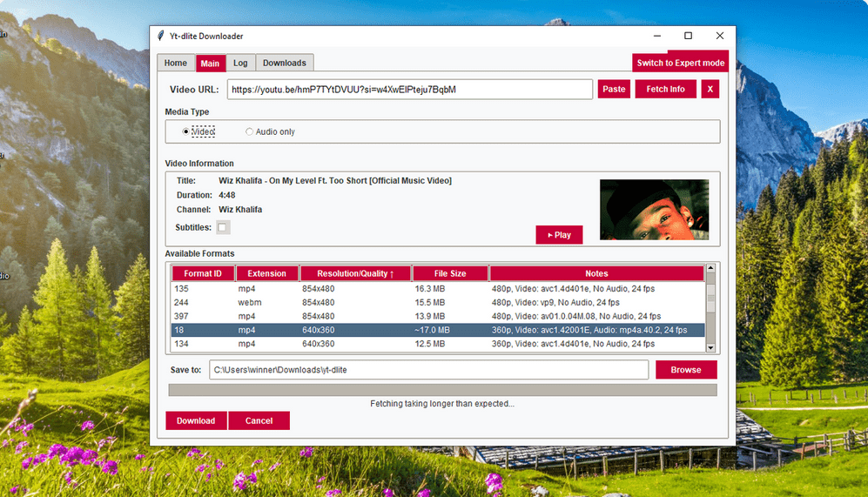This screenshot has height=497, width=868.
Task: Click the Yt-dlite feather app icon
Action: [x=161, y=36]
